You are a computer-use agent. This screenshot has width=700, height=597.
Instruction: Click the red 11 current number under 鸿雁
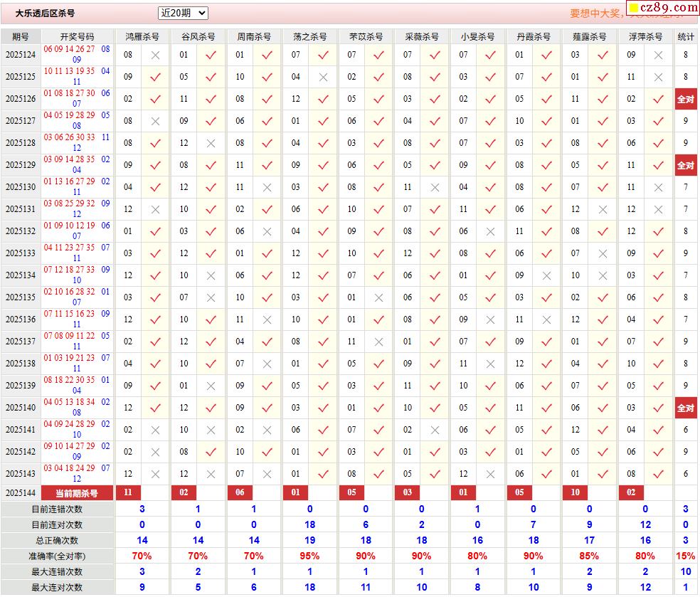128,492
